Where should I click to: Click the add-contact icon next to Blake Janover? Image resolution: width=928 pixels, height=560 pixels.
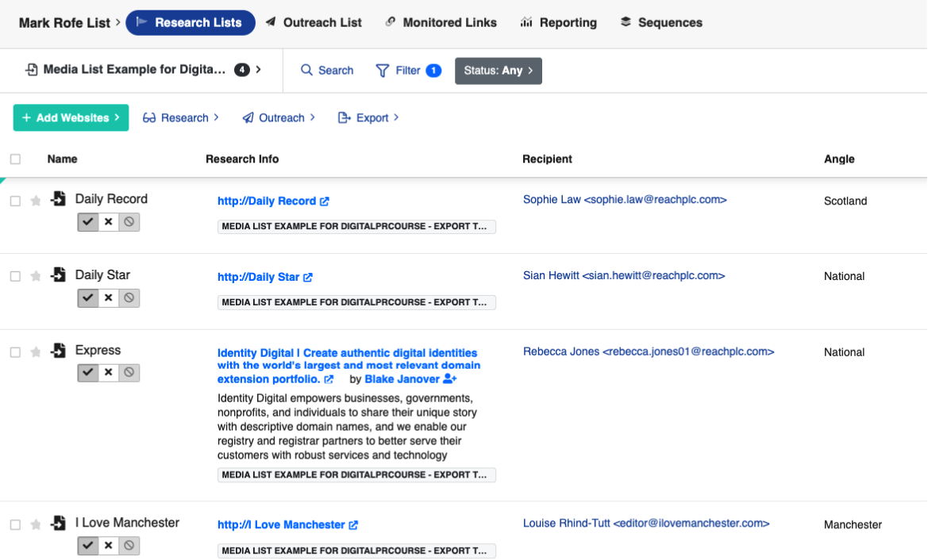coord(451,379)
